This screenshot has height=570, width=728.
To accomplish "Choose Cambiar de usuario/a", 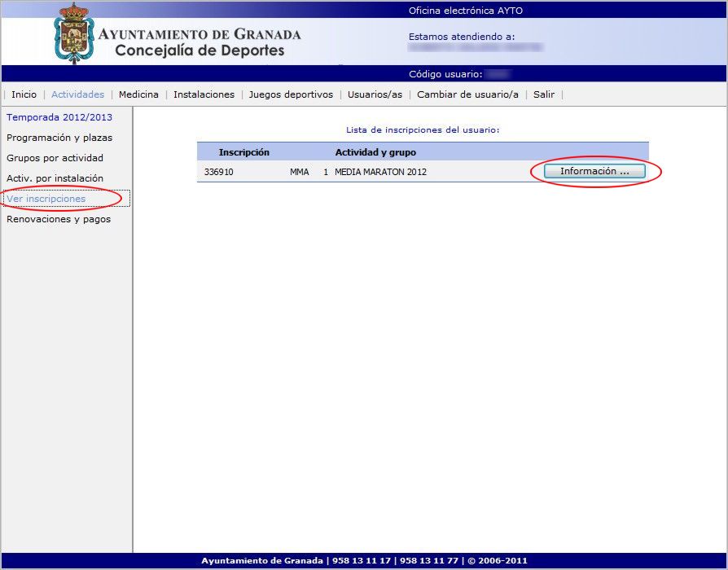I will coord(467,94).
